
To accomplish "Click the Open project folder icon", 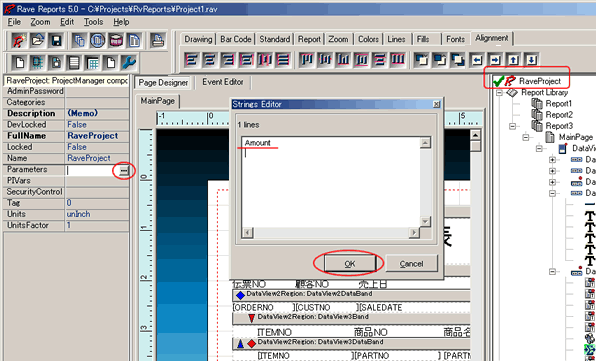I will 37,40.
